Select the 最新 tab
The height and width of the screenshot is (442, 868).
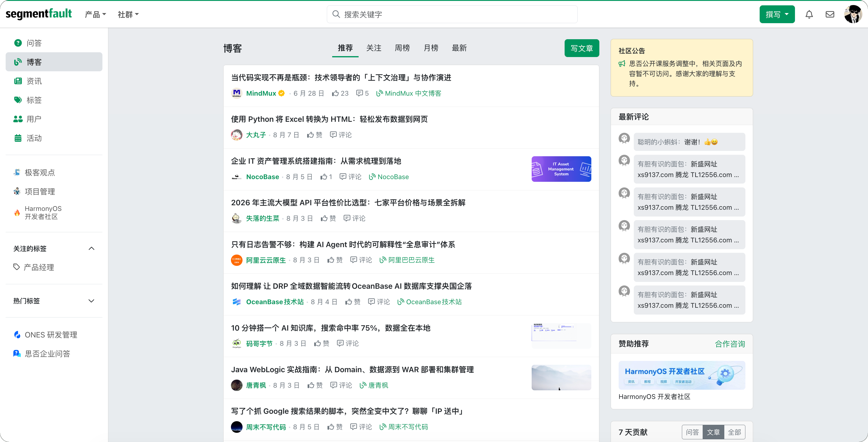click(x=459, y=48)
